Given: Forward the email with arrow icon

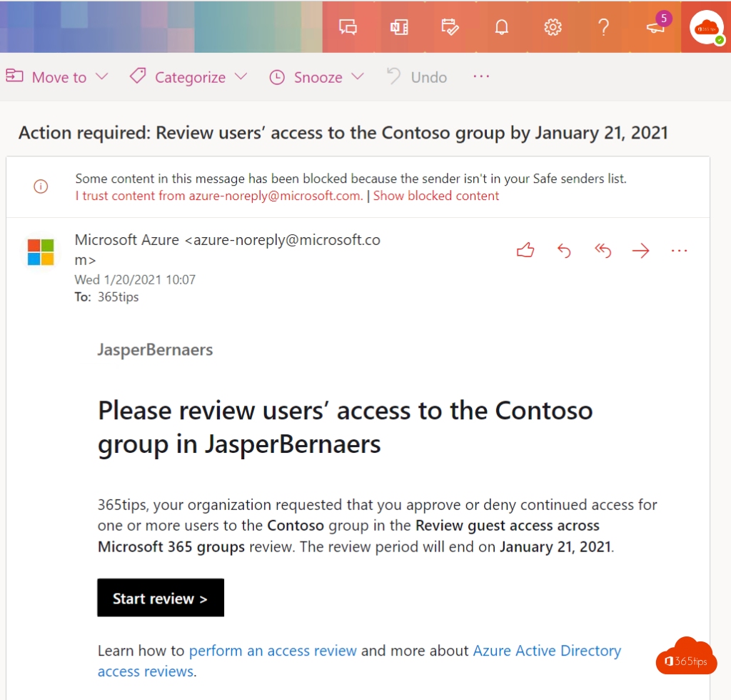Looking at the screenshot, I should tap(641, 250).
